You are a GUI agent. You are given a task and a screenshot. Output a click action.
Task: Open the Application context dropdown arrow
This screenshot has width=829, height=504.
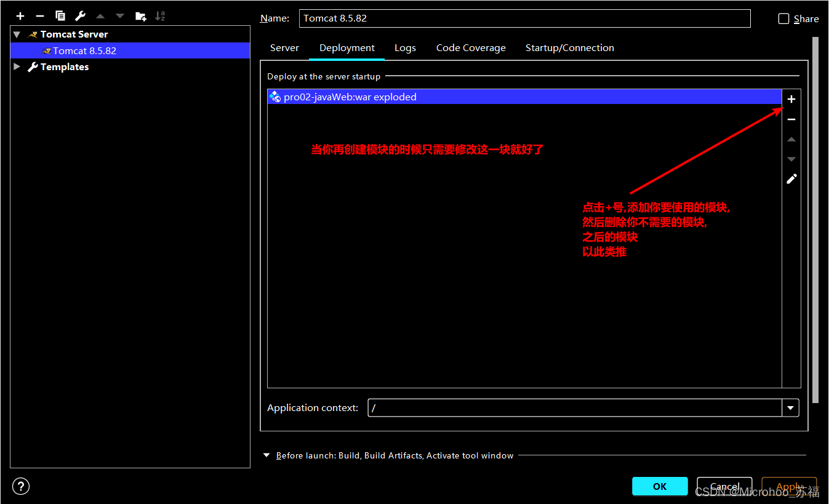[790, 407]
